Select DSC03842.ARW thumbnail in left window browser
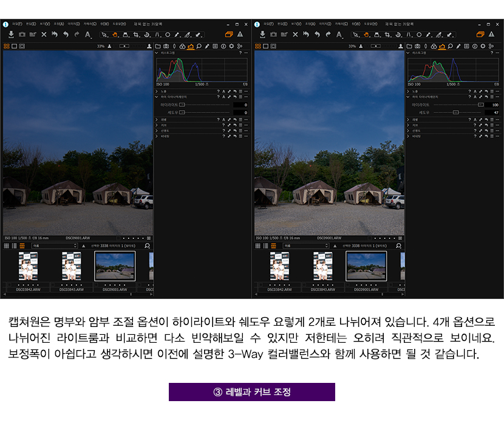This screenshot has height=423, width=504. [29, 267]
